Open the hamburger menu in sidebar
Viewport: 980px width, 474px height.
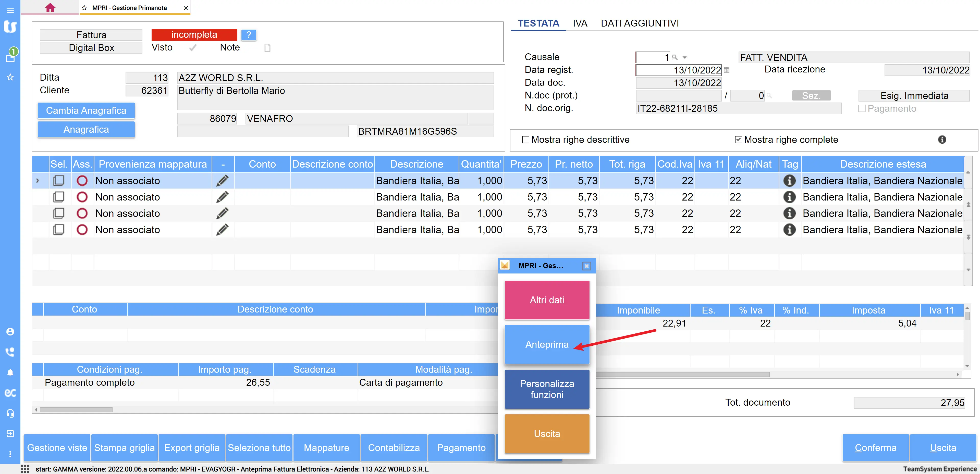click(10, 10)
